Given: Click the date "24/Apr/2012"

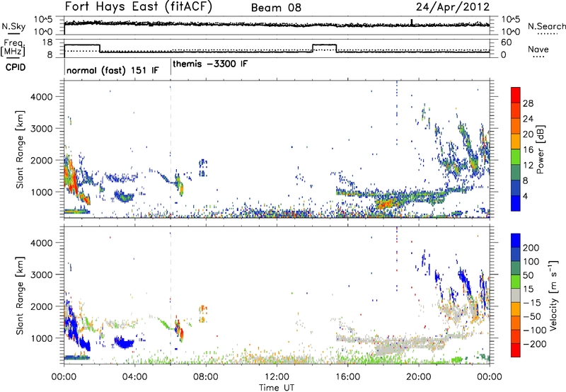Looking at the screenshot, I should (x=453, y=7).
